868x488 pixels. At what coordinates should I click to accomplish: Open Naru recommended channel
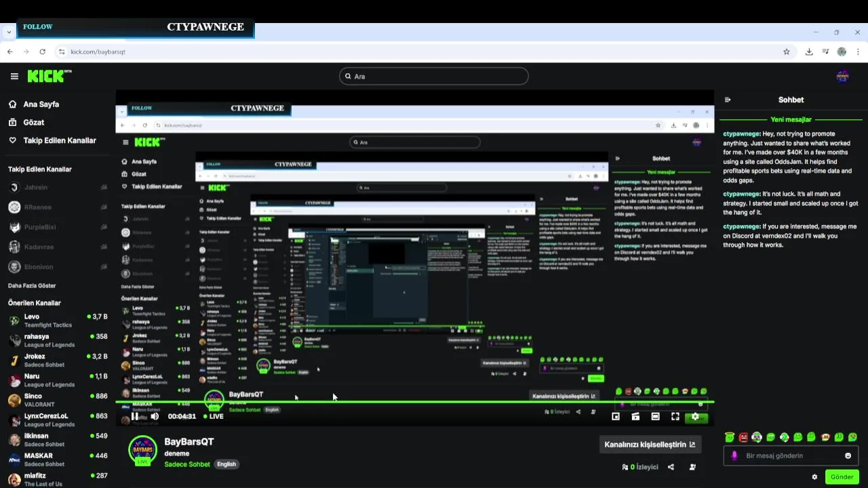tap(58, 380)
